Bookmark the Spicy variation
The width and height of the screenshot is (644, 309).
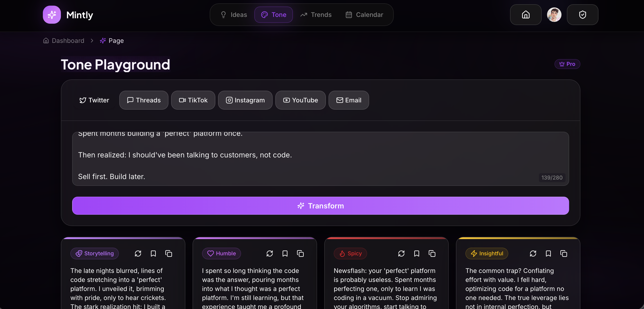click(416, 254)
